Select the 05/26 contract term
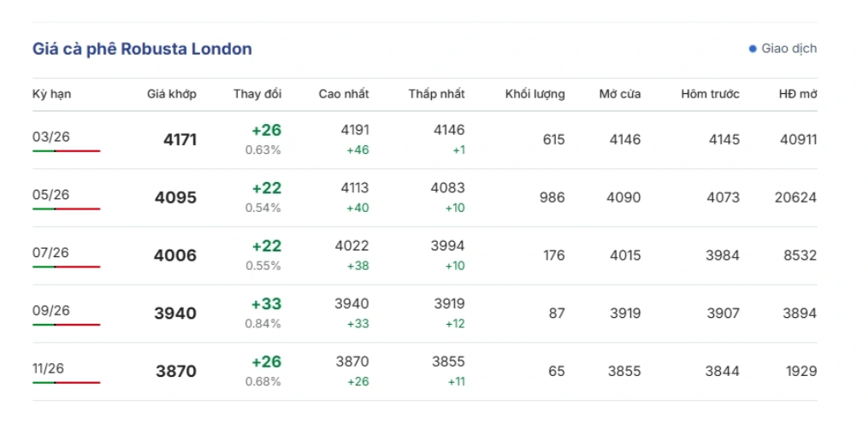This screenshot has width=868, height=429. click(50, 195)
